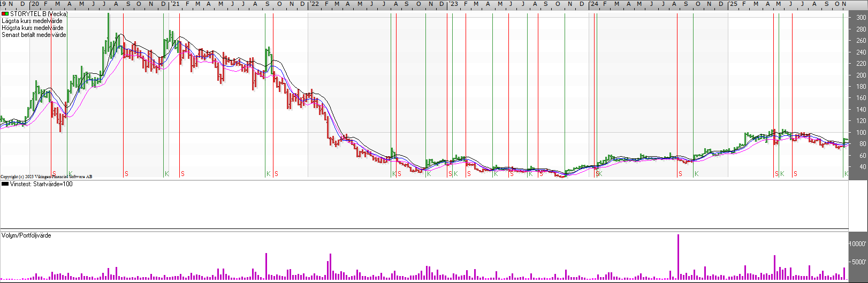Select the red S sell marker at August 2024
The width and height of the screenshot is (868, 283).
[680, 174]
